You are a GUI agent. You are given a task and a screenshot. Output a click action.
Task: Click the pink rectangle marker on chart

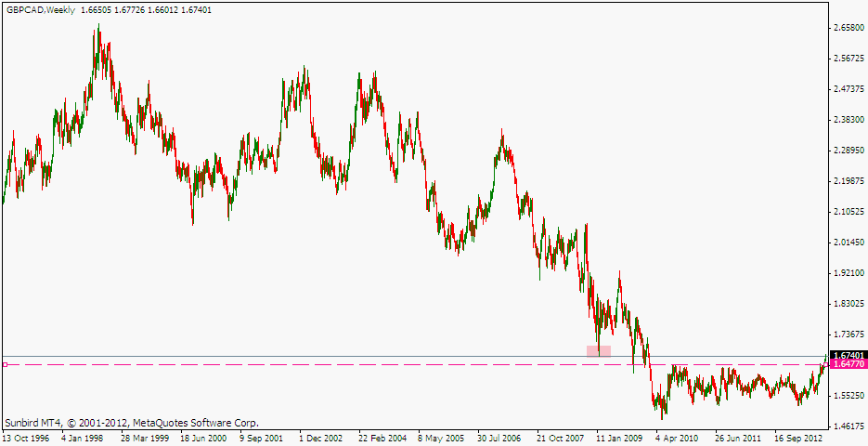(x=598, y=350)
